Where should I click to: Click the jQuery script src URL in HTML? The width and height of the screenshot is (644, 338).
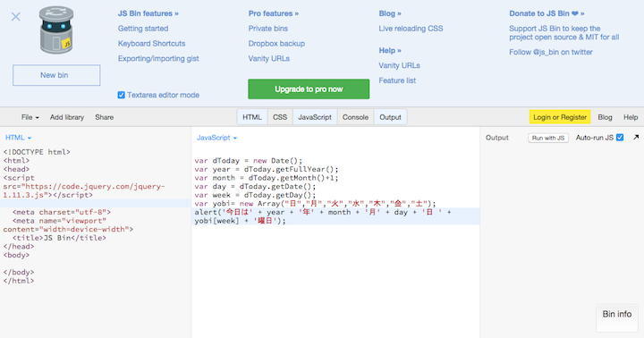coord(84,190)
